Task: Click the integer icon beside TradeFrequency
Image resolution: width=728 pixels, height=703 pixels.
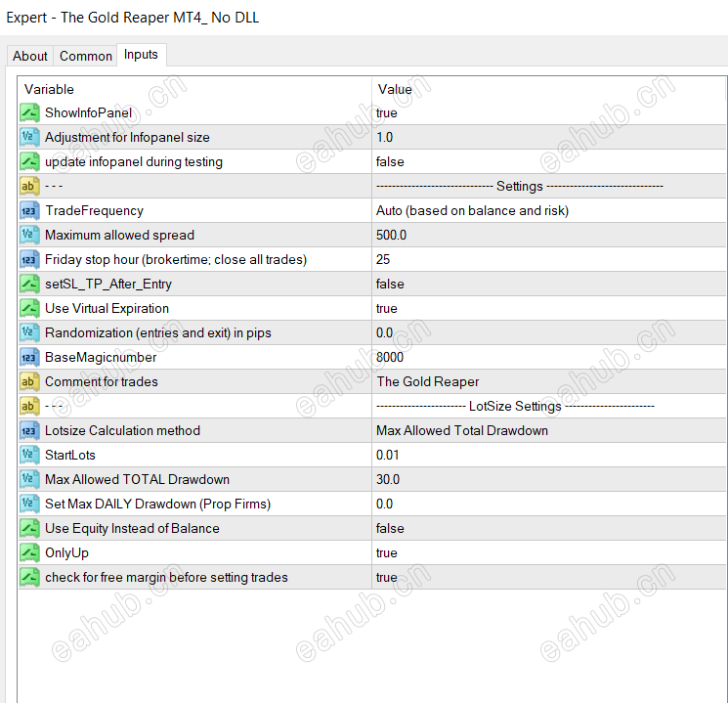Action: click(29, 211)
